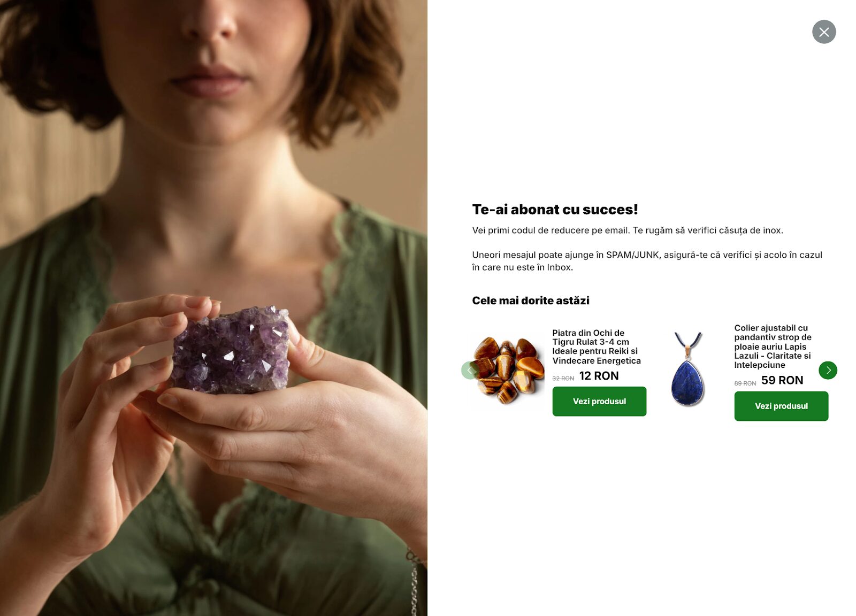Image resolution: width=856 pixels, height=616 pixels.
Task: Click the crossed-out 32 RON old price
Action: pos(563,378)
